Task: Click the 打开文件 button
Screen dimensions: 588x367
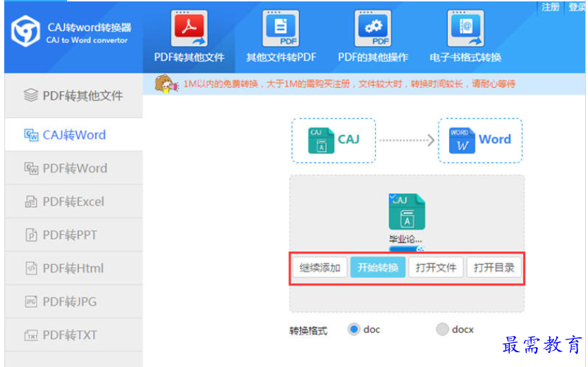Action: pos(436,268)
